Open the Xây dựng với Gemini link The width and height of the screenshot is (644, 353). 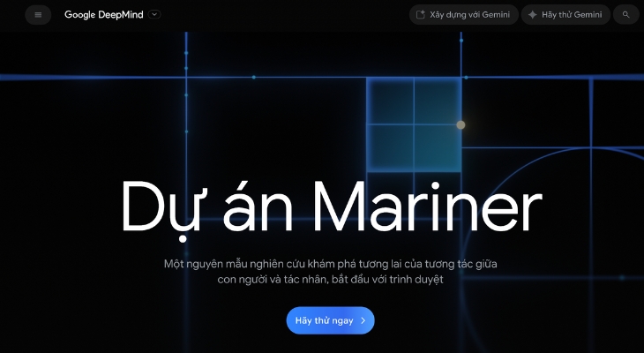pos(469,15)
